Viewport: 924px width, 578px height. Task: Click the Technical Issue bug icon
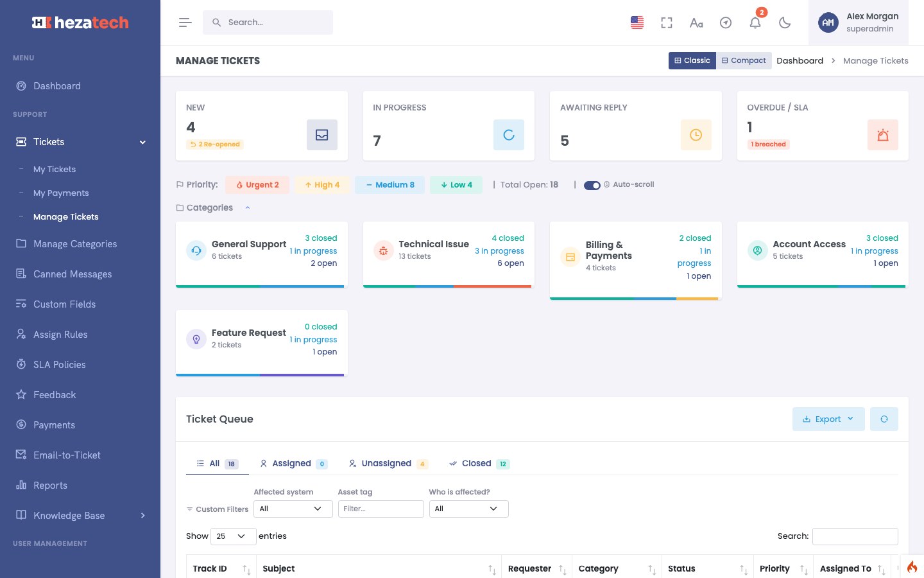pyautogui.click(x=383, y=250)
